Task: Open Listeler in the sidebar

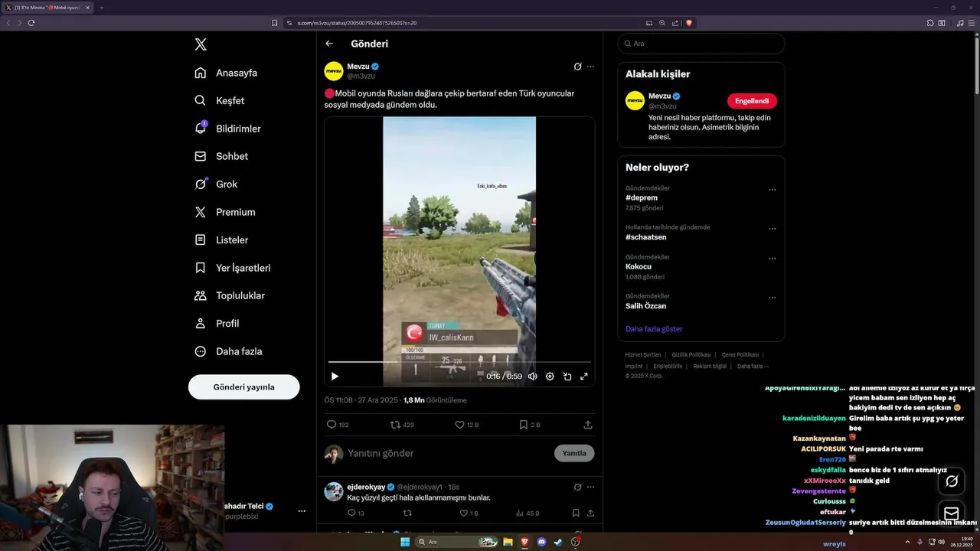Action: [x=221, y=240]
